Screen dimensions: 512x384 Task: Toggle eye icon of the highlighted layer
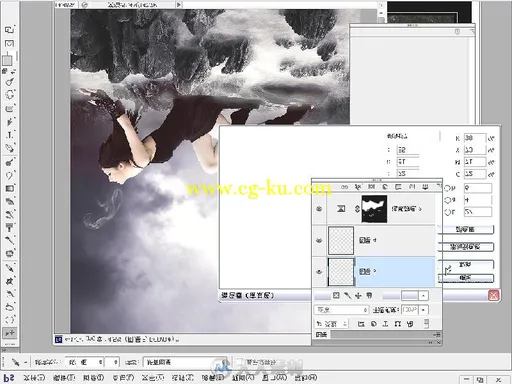click(319, 272)
